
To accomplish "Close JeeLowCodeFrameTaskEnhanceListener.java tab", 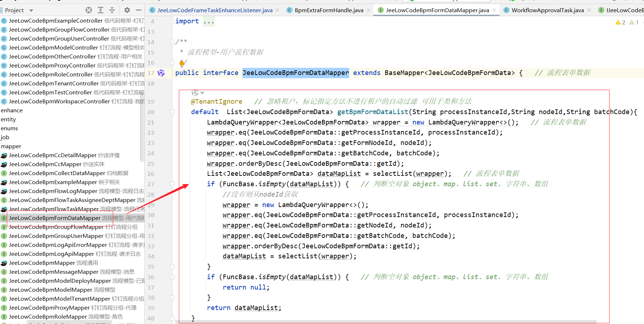I will click(277, 10).
